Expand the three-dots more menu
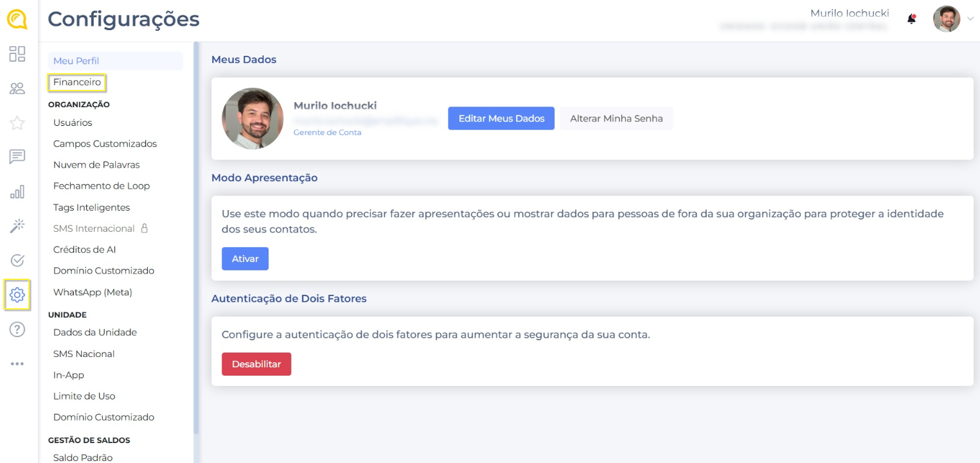The height and width of the screenshot is (463, 980). [x=17, y=364]
